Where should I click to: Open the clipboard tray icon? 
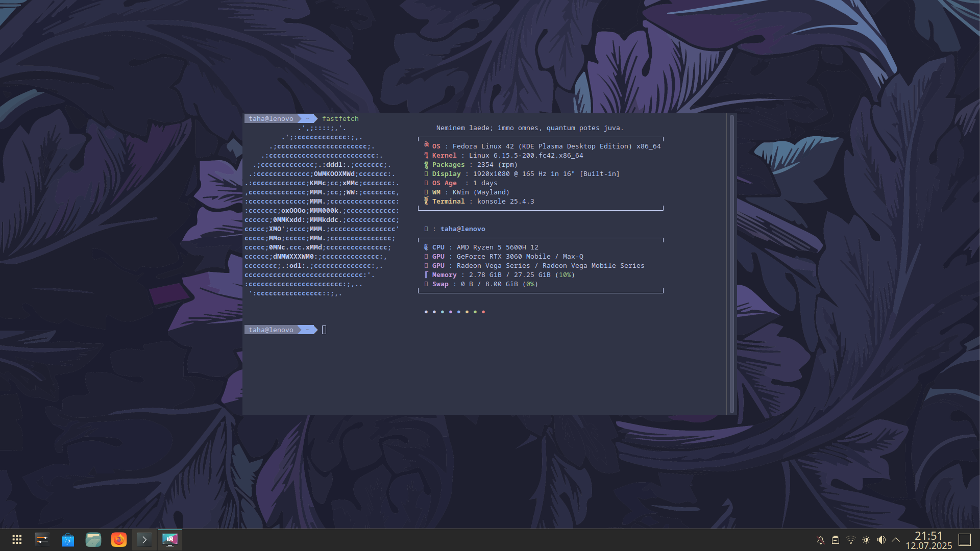[836, 540]
